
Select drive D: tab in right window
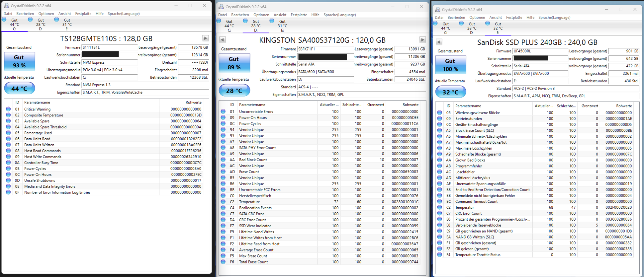click(472, 28)
